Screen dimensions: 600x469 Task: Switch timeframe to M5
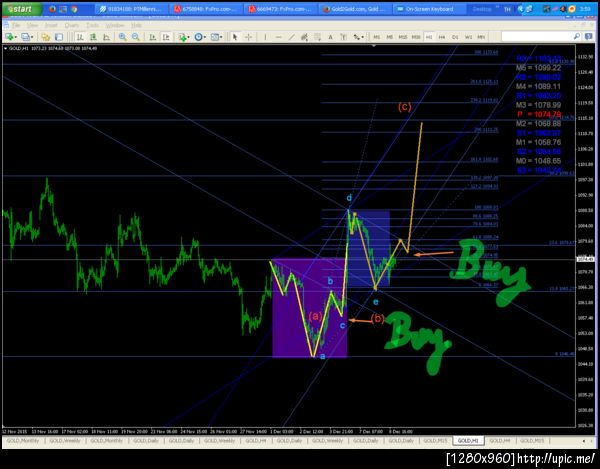click(390, 37)
